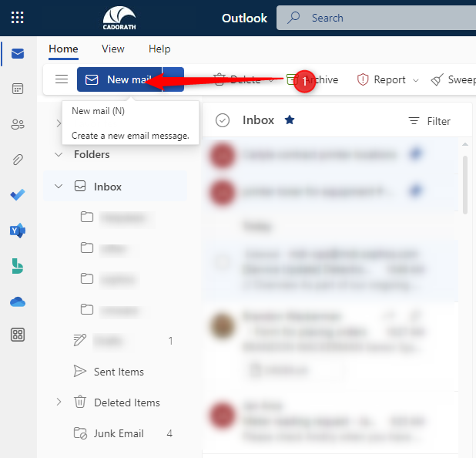Open People contacts icon
476x458 pixels.
coord(18,124)
